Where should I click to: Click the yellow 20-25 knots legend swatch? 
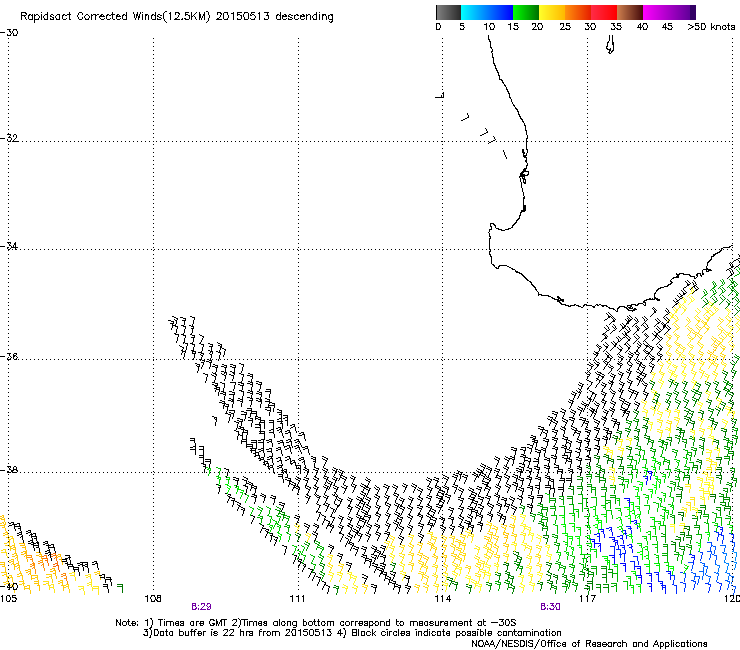coord(552,12)
